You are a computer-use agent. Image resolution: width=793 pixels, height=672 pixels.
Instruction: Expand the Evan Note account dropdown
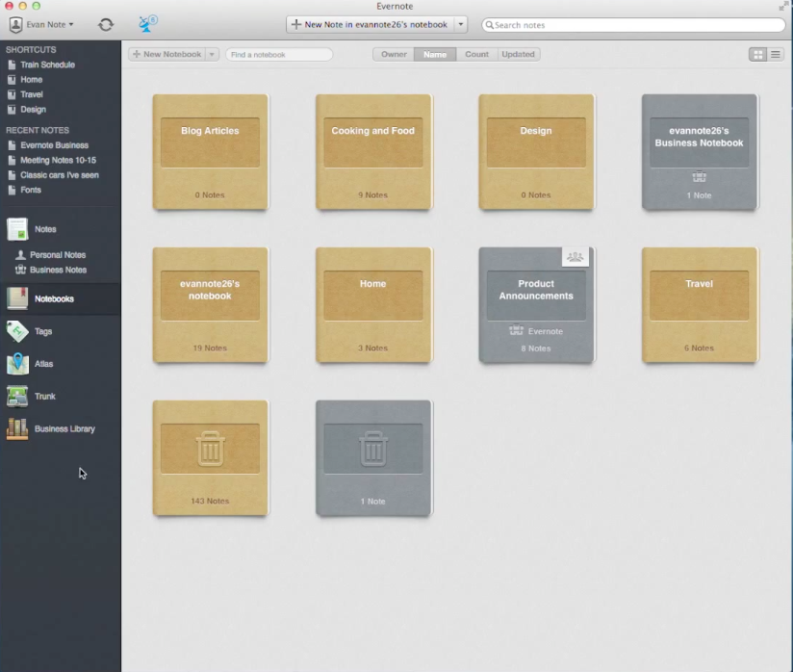pos(42,24)
